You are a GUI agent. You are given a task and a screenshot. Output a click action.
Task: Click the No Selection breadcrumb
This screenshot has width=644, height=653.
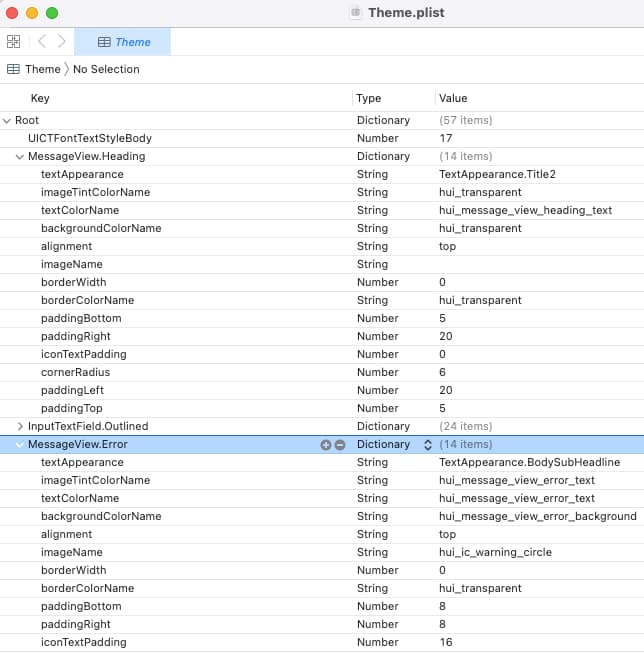(106, 69)
